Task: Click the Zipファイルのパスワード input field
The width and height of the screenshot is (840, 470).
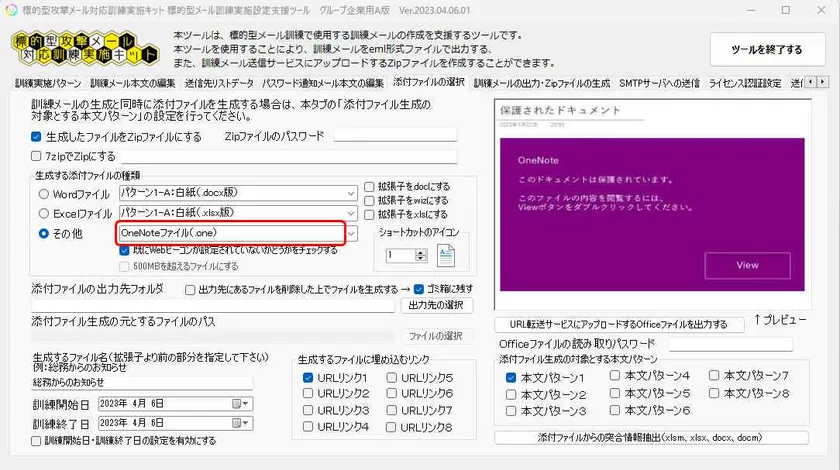Action: 395,136
